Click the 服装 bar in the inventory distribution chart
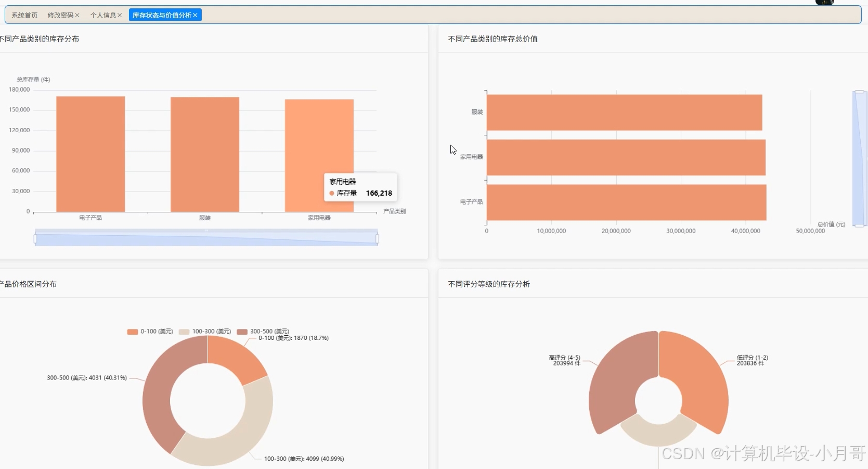868x469 pixels. 205,155
